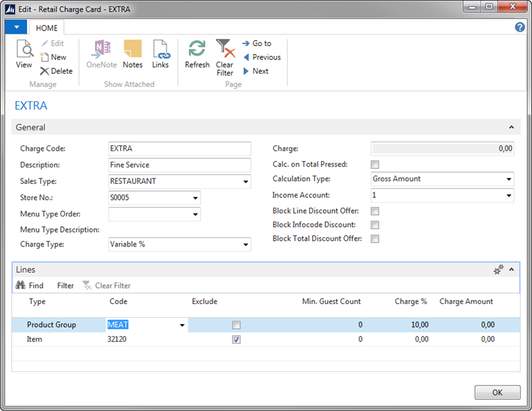Open the help question mark icon
The image size is (532, 411).
point(519,27)
